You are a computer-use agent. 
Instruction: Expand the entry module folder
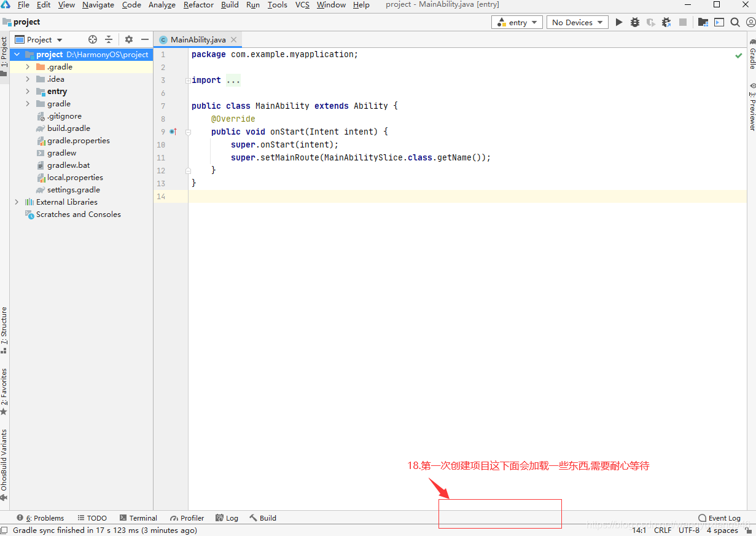coord(28,91)
